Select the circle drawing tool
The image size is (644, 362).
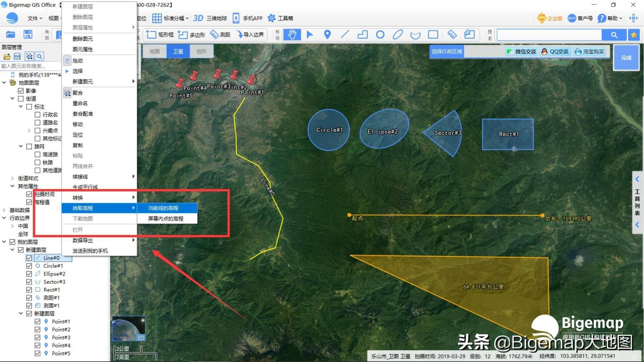[380, 35]
